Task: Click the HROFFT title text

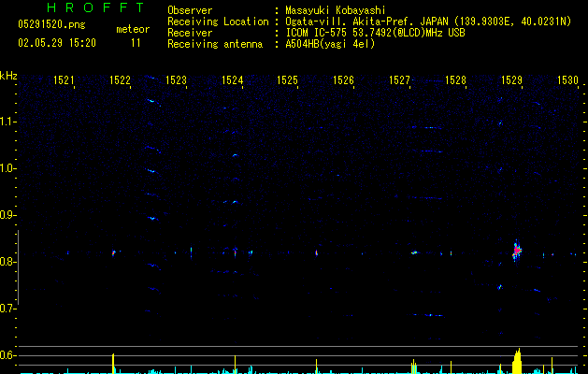Action: (96, 7)
